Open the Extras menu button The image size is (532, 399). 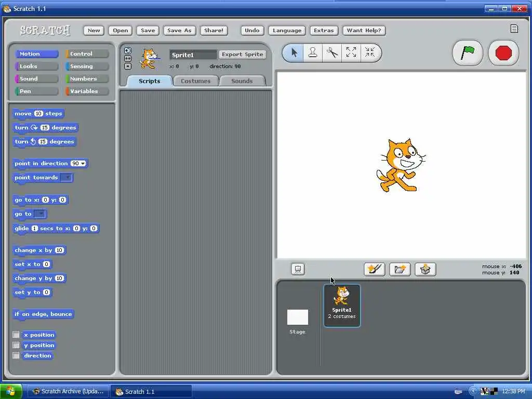tap(324, 31)
